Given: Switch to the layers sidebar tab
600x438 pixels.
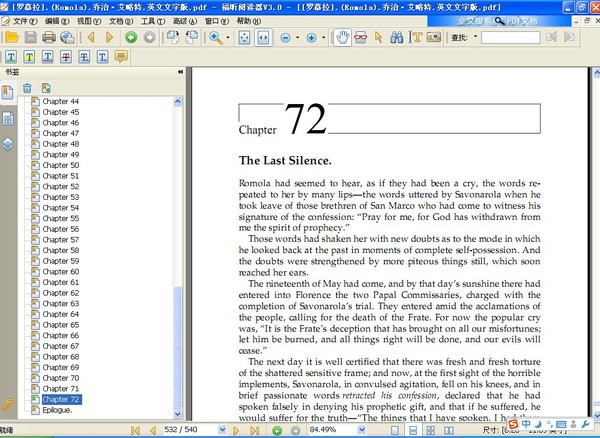Looking at the screenshot, I should [x=8, y=144].
